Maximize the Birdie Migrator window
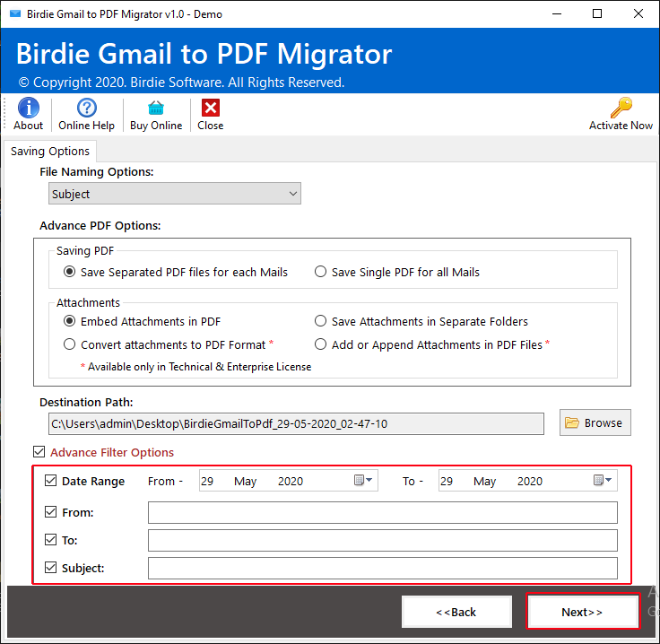660x644 pixels. (597, 13)
